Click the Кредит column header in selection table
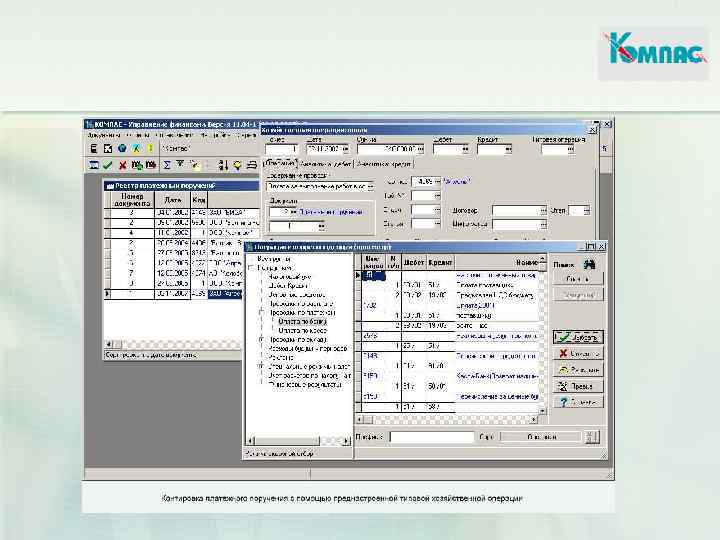This screenshot has width=720, height=540. (440, 263)
